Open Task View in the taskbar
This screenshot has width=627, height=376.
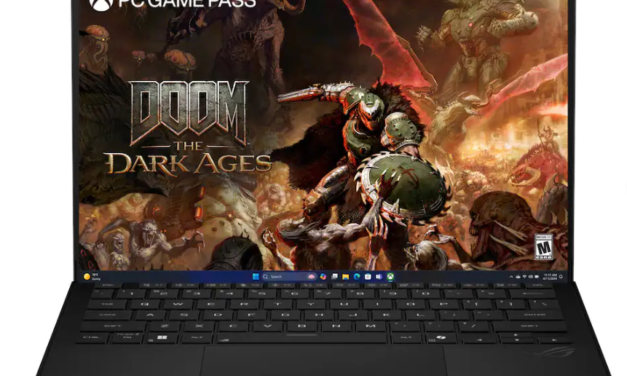(x=334, y=276)
